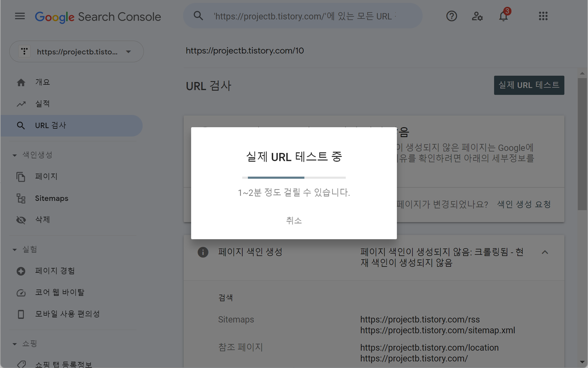Click the pages icon beside 페이지
Screen dimensions: 588x368
21,177
